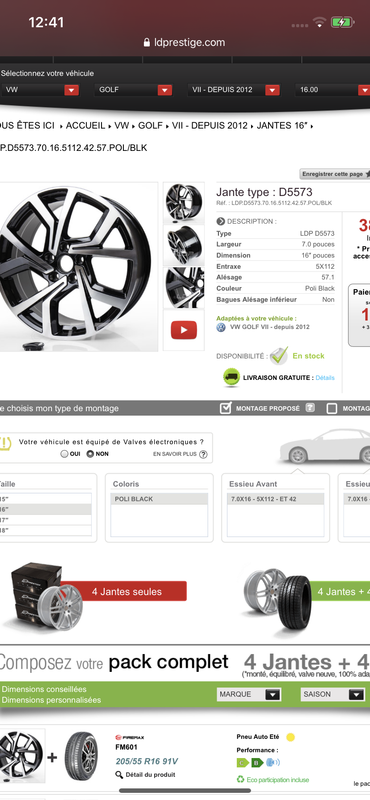Open the 16.00 size dropdown

tap(333, 90)
